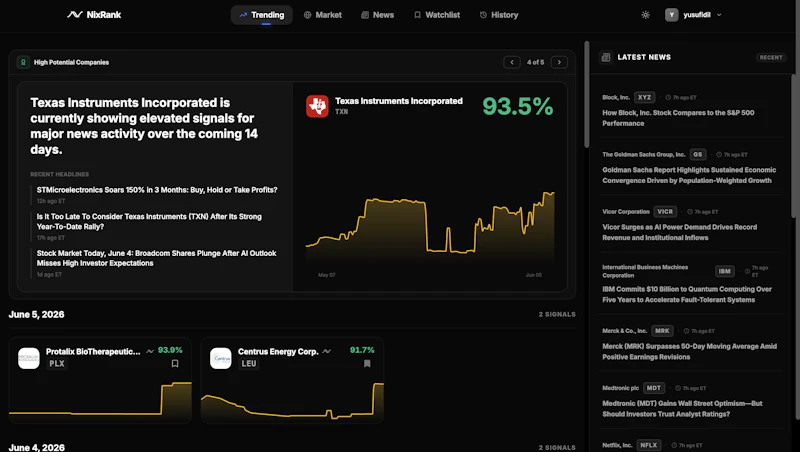This screenshot has width=800, height=452.
Task: Click the NixRank logo icon
Action: click(74, 15)
